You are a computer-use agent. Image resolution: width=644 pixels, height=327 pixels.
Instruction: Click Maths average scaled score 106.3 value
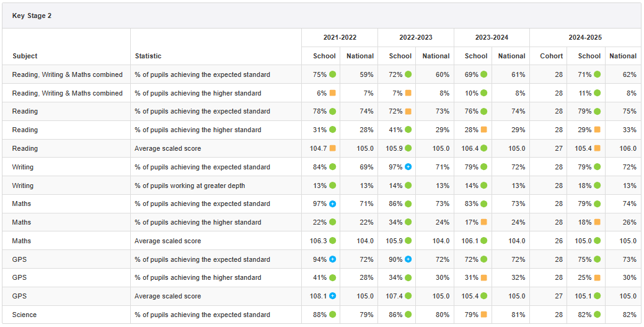(x=319, y=241)
